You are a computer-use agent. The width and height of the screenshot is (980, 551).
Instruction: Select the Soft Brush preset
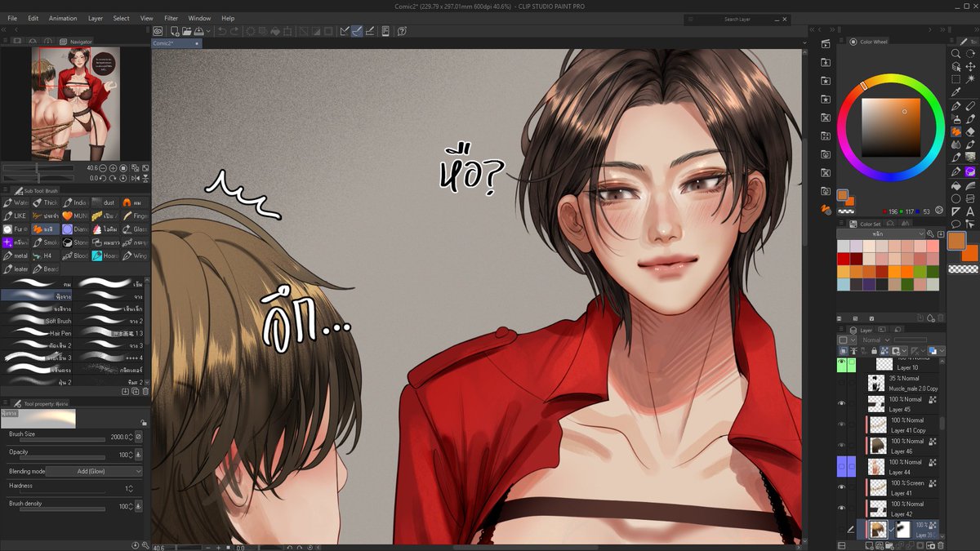pos(38,321)
